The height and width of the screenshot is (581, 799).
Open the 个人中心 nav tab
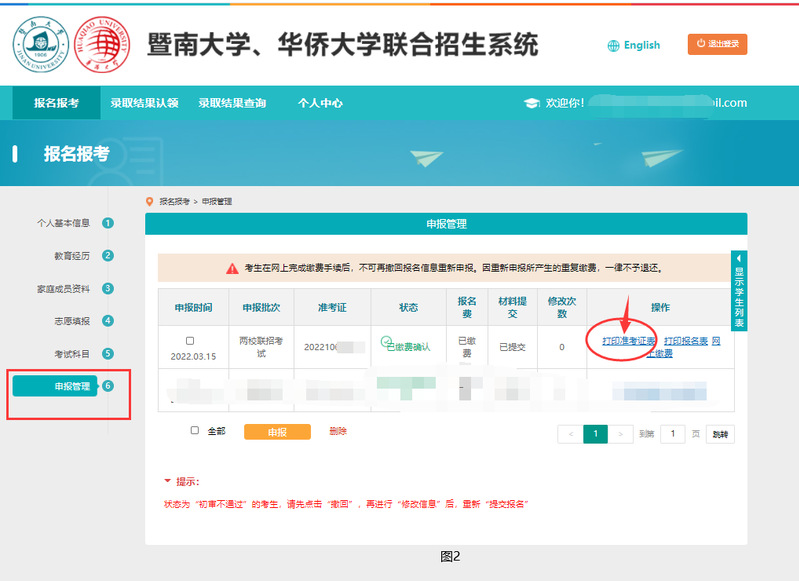(x=320, y=103)
